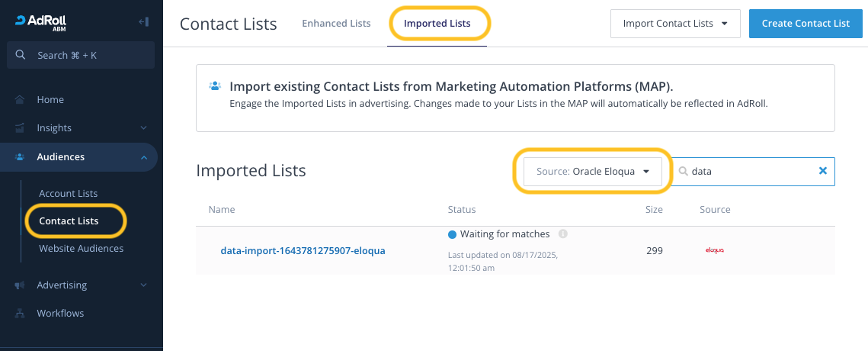The image size is (868, 351).
Task: Select the Imported Lists tab
Action: pos(437,24)
